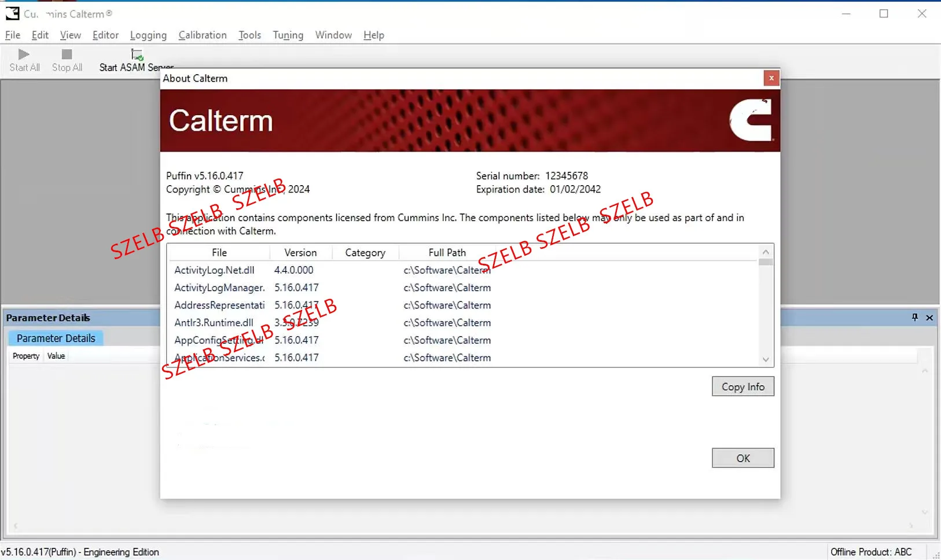Click the Cummins logo in banner
The height and width of the screenshot is (560, 941).
(751, 120)
